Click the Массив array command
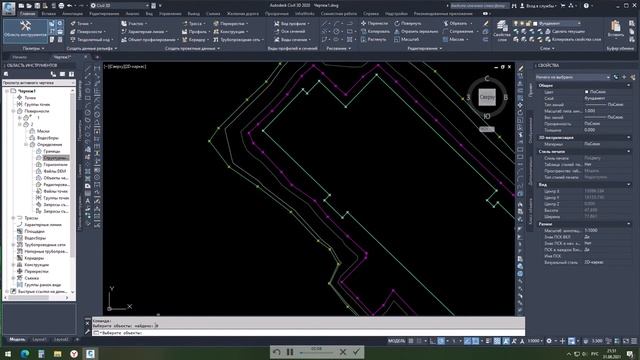This screenshot has height=360, width=640. (x=454, y=40)
